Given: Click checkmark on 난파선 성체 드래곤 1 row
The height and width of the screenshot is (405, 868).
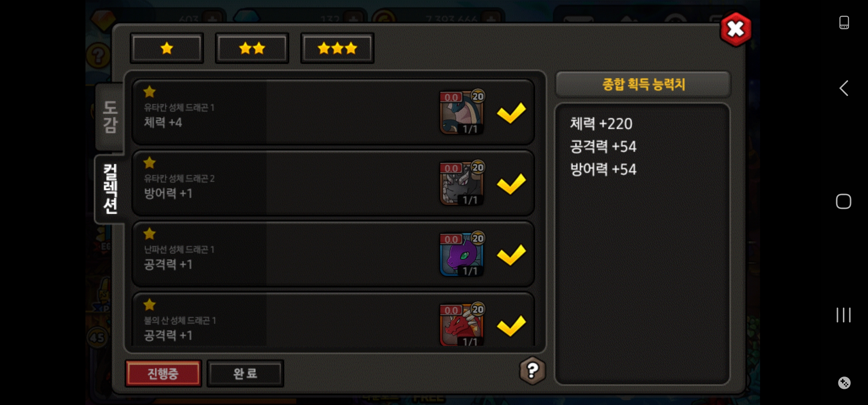Looking at the screenshot, I should [x=511, y=254].
